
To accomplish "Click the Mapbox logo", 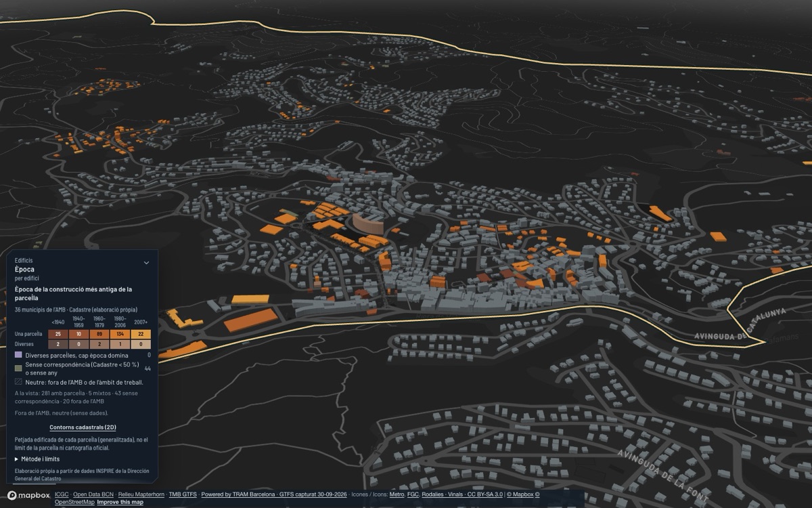I will pos(28,496).
